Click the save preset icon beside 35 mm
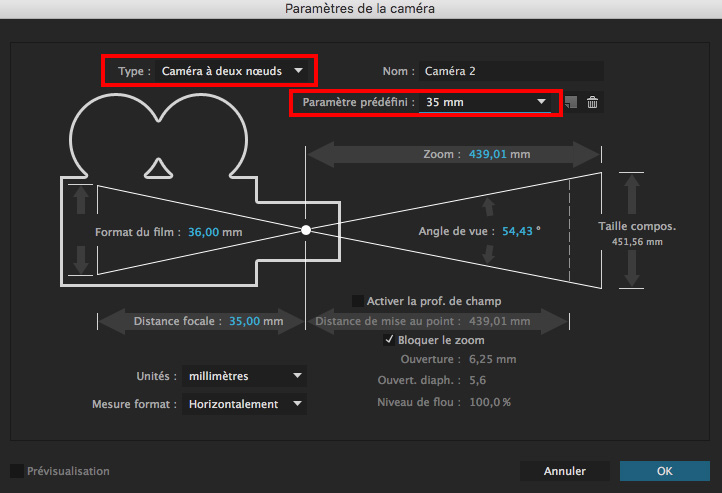This screenshot has height=493, width=722. click(x=571, y=102)
